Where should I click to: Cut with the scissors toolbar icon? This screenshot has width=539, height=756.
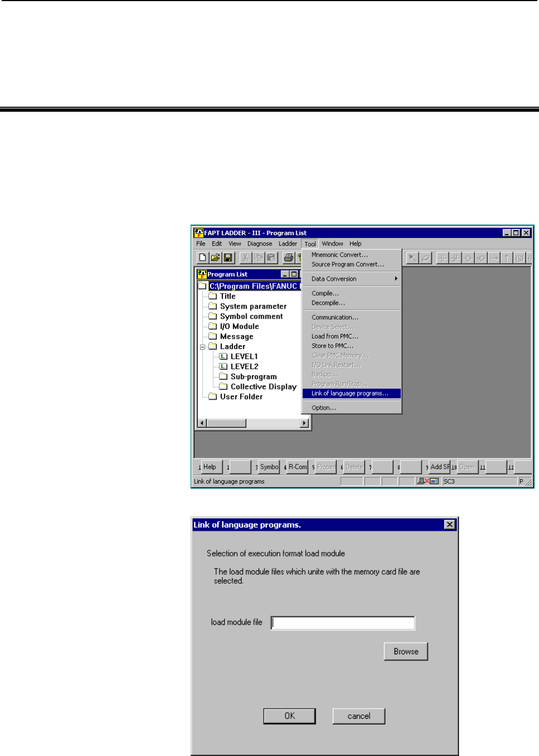click(245, 258)
